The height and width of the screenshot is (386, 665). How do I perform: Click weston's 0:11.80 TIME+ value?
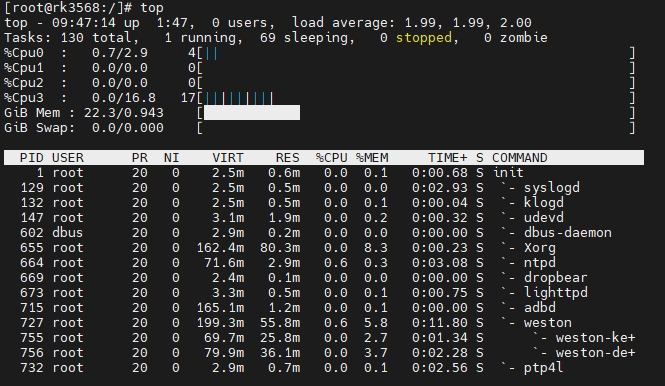[439, 322]
